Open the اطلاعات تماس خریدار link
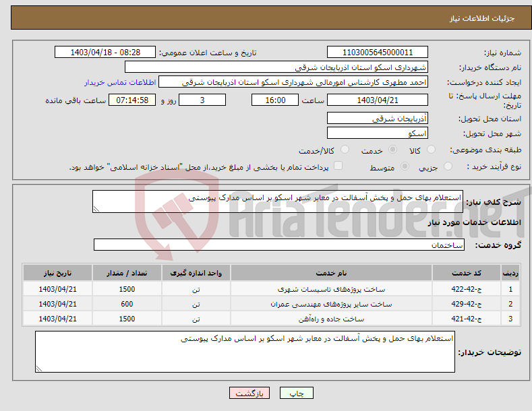The height and width of the screenshot is (411, 532). (120, 82)
